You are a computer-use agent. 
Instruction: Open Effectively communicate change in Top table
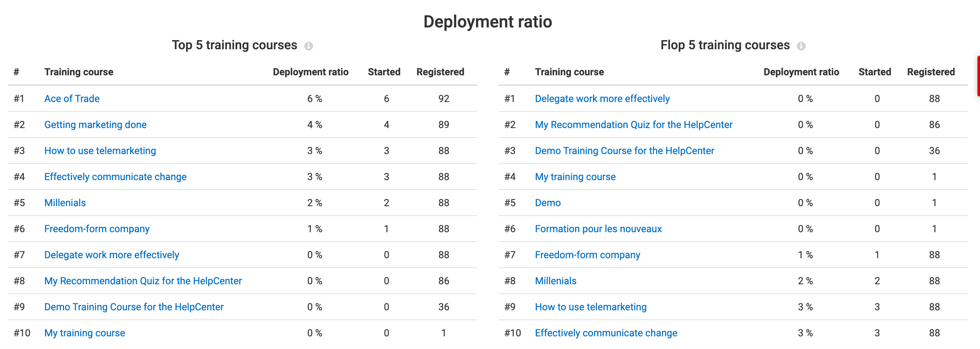click(115, 177)
